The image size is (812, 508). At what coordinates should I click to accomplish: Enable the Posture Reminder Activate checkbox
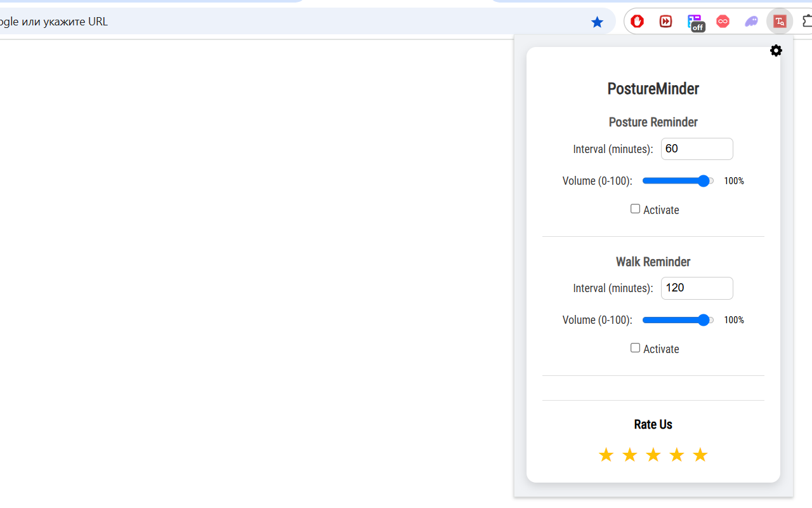(635, 209)
